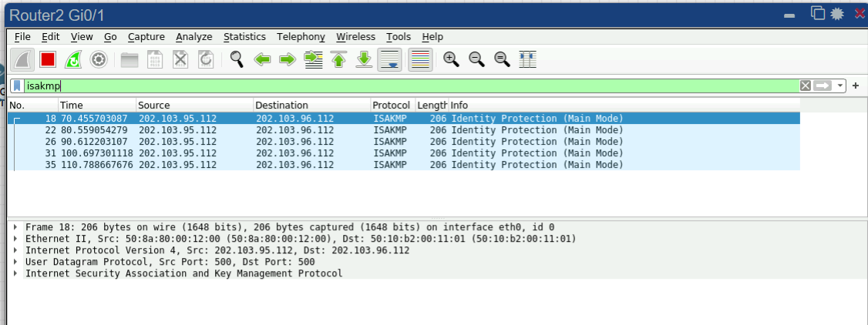The height and width of the screenshot is (325, 868).
Task: Click time value 110.788667676
Action: click(x=97, y=165)
